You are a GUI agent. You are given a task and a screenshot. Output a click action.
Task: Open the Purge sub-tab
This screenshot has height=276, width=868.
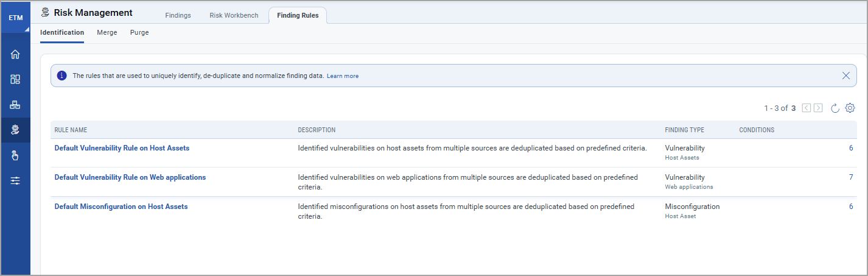click(x=139, y=33)
